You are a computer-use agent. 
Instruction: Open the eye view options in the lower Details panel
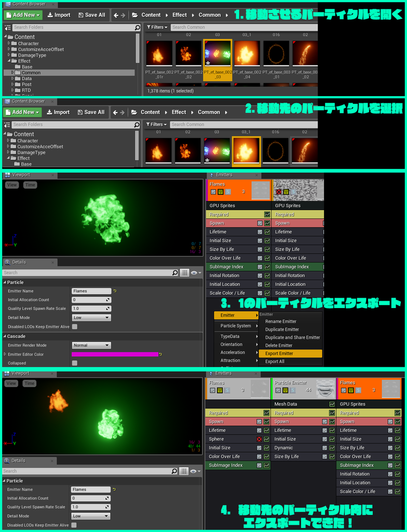coord(196,471)
